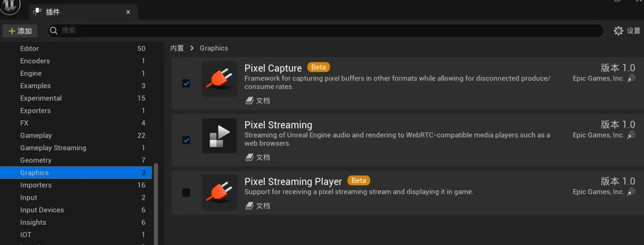Select the FX category
Screen dimensions: 644x245
(76, 123)
